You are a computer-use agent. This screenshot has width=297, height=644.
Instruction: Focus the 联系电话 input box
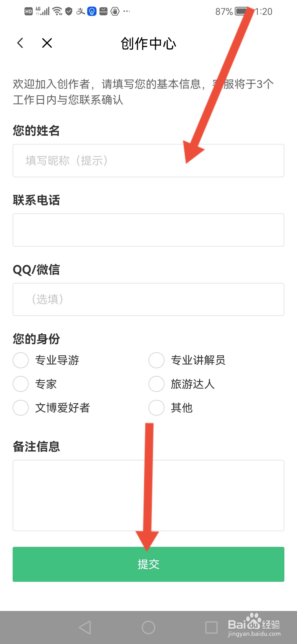(x=148, y=230)
